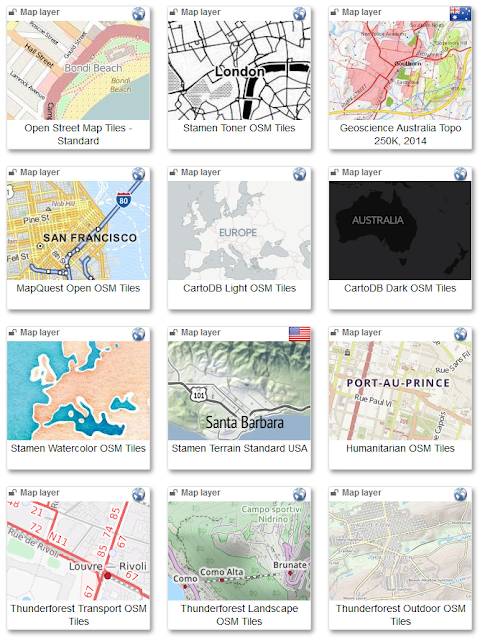Open the Port-au-Prince map thumbnail
The image size is (485, 640).
pyautogui.click(x=400, y=391)
